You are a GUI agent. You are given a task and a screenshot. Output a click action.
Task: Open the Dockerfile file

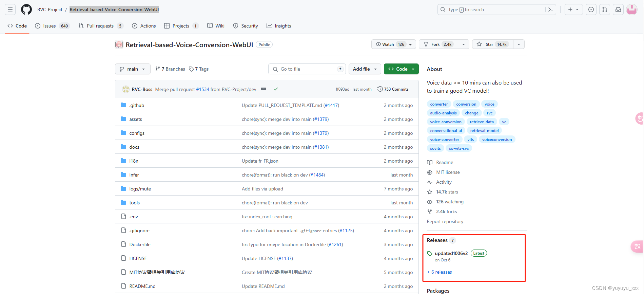(x=140, y=244)
